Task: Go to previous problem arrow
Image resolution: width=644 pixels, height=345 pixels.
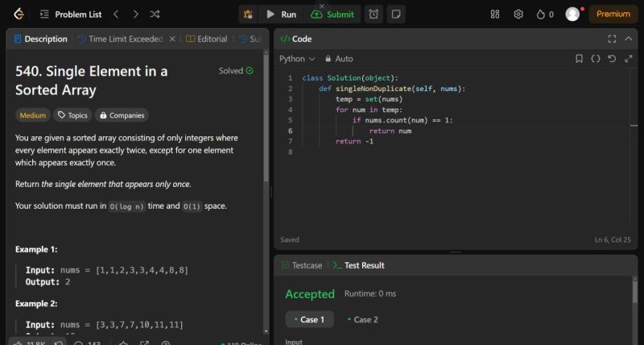Action: pyautogui.click(x=116, y=15)
